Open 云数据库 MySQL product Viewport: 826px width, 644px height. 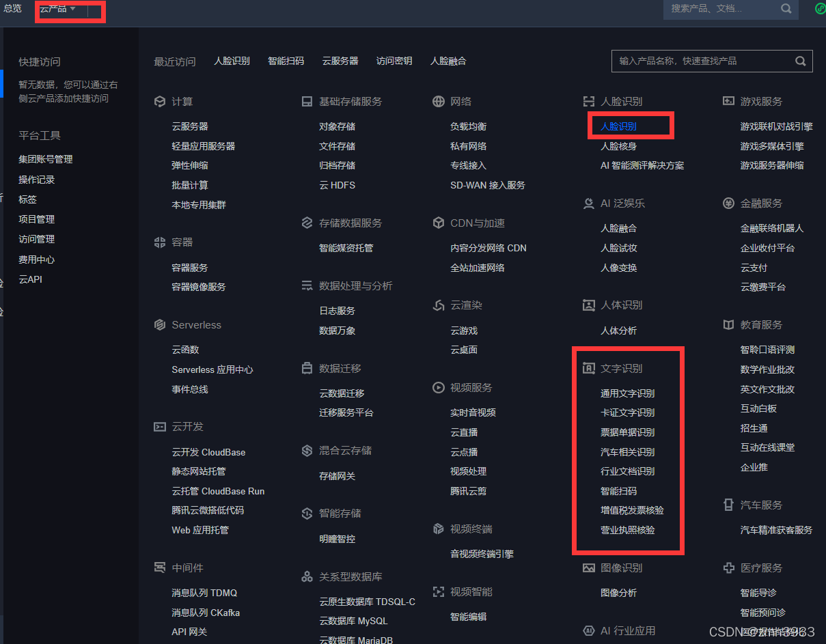pos(353,621)
